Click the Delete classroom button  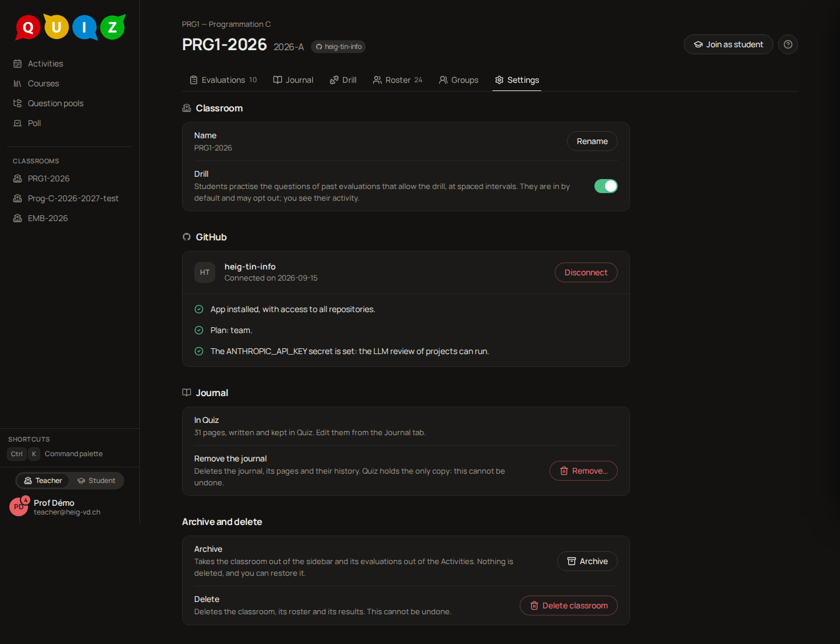pos(569,605)
